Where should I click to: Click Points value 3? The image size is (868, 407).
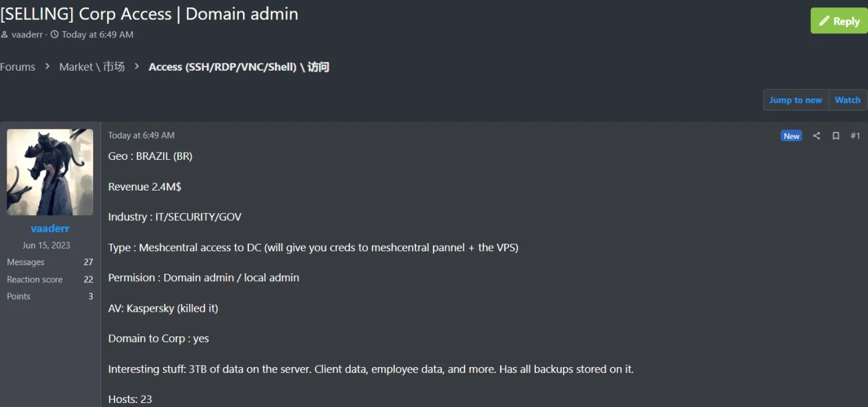point(91,296)
